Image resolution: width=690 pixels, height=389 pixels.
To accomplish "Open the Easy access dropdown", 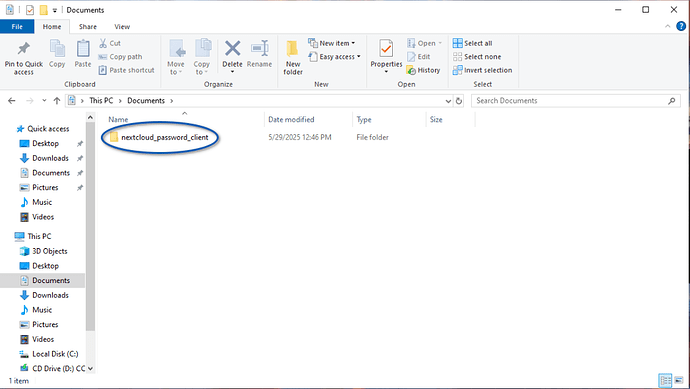I will pyautogui.click(x=334, y=57).
